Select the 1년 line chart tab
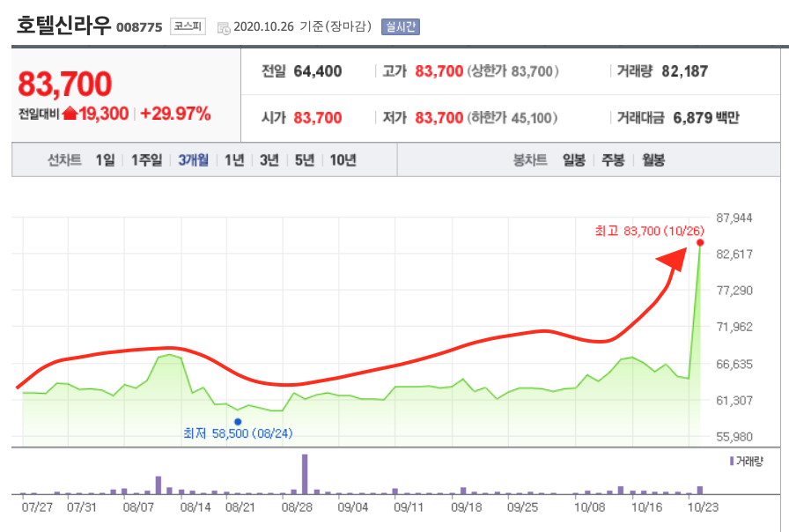Screen dimensions: 789x532 tap(234, 160)
